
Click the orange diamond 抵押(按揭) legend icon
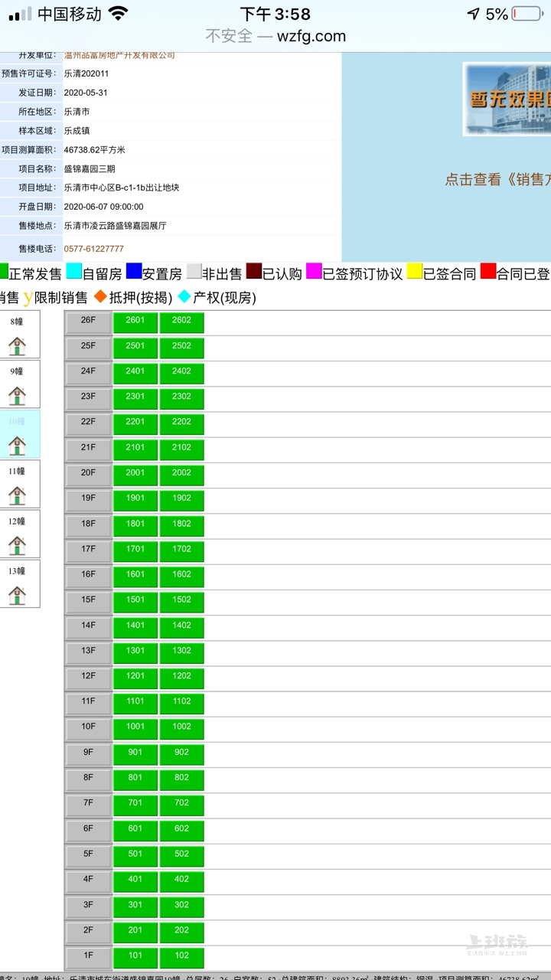click(100, 296)
